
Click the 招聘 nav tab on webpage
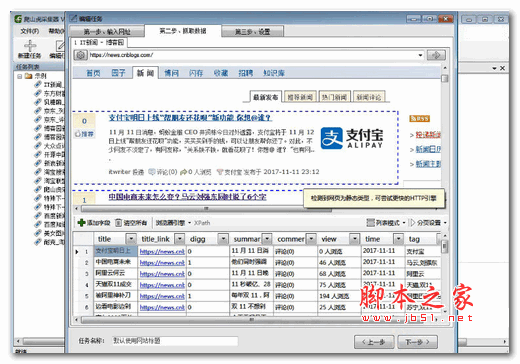pos(246,73)
